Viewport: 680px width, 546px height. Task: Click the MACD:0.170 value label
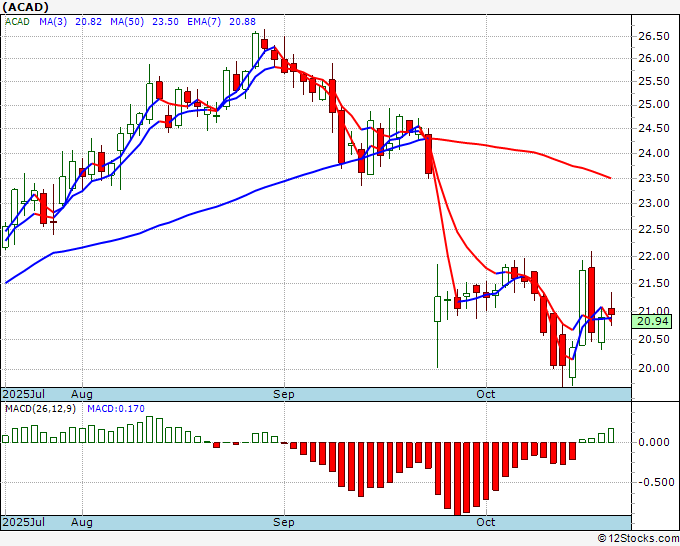[x=116, y=409]
